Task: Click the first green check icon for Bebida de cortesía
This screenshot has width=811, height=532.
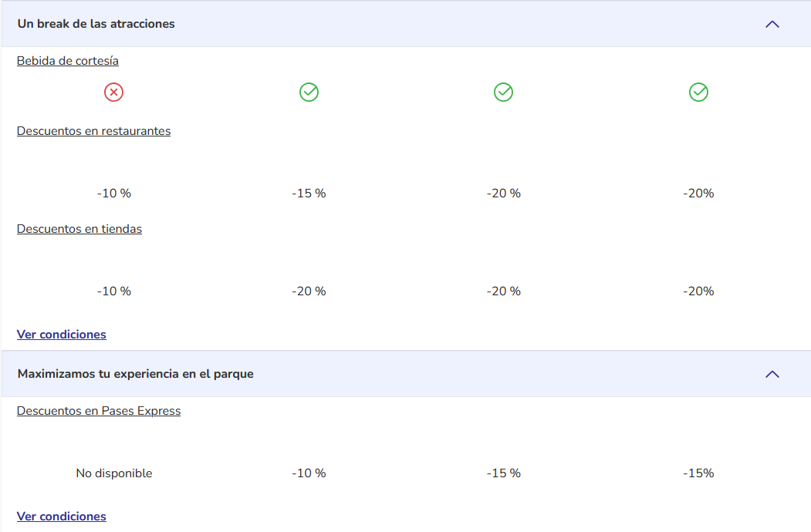Action: [309, 93]
